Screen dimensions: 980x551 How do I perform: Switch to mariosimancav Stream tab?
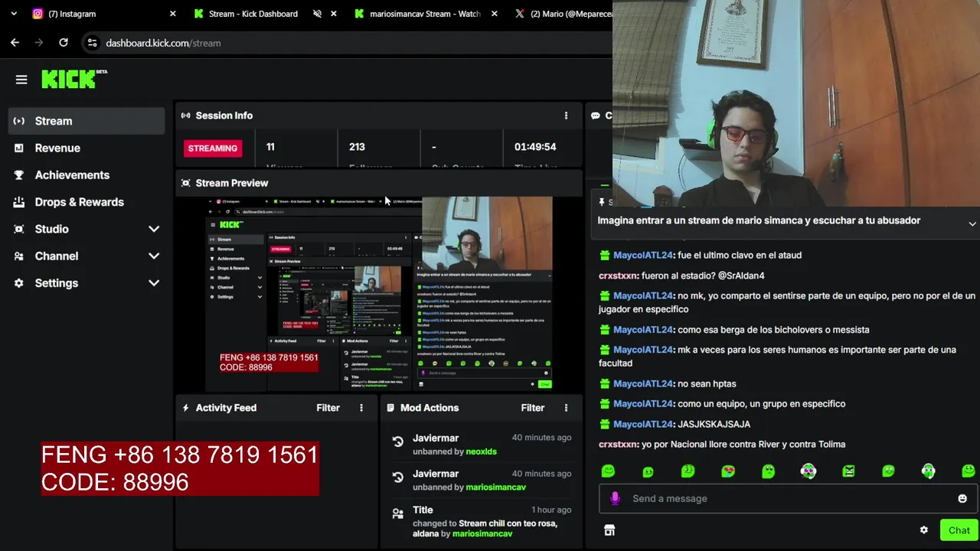425,14
